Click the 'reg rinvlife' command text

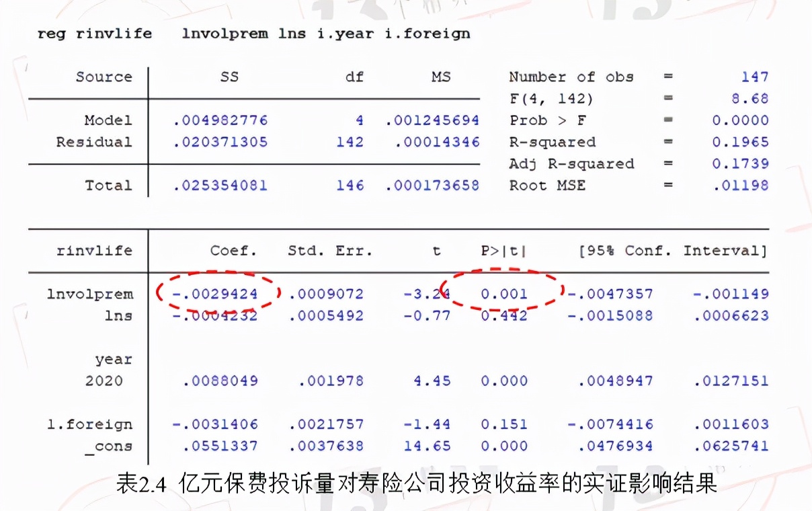(95, 33)
